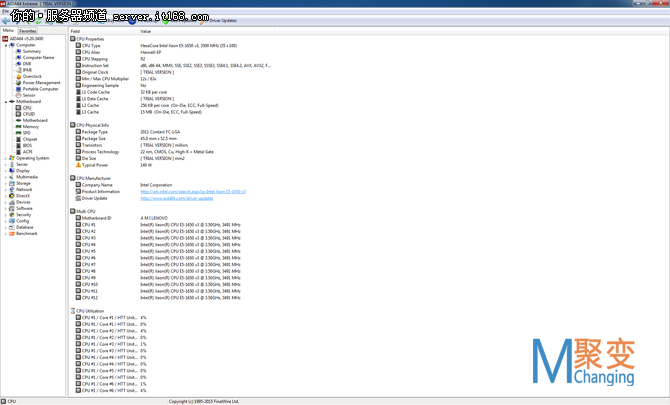The width and height of the screenshot is (670, 405).
Task: Open the Config category icon
Action: pyautogui.click(x=12, y=221)
